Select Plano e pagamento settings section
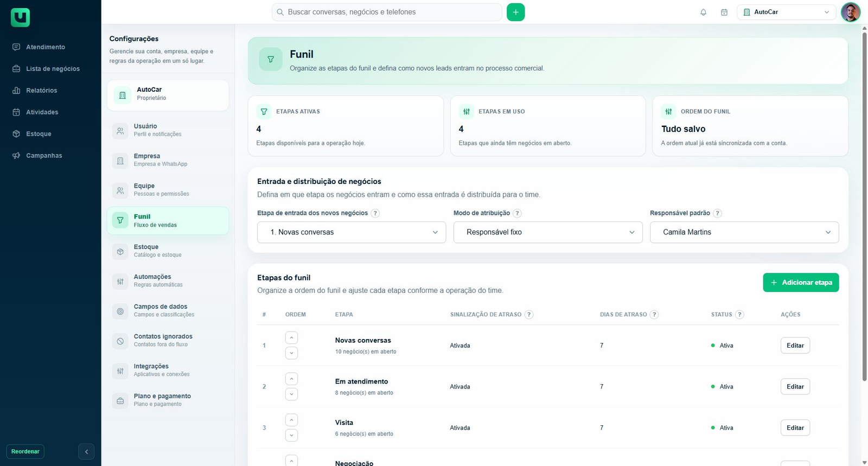 click(168, 400)
